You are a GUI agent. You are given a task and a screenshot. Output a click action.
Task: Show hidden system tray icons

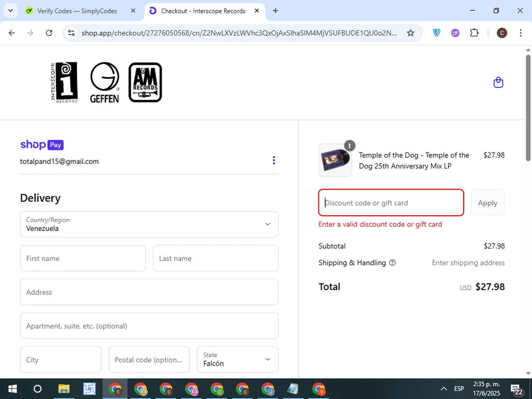point(444,389)
